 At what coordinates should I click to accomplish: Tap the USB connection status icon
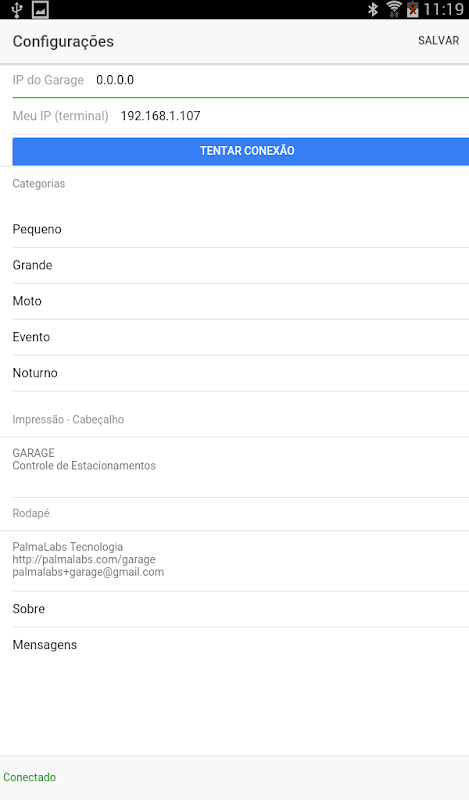[x=17, y=9]
